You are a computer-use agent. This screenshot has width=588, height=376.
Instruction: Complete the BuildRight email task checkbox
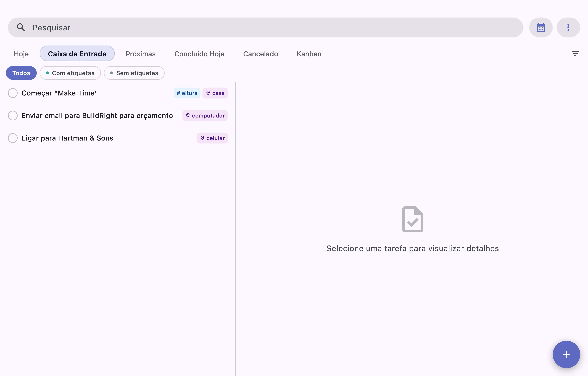[13, 116]
